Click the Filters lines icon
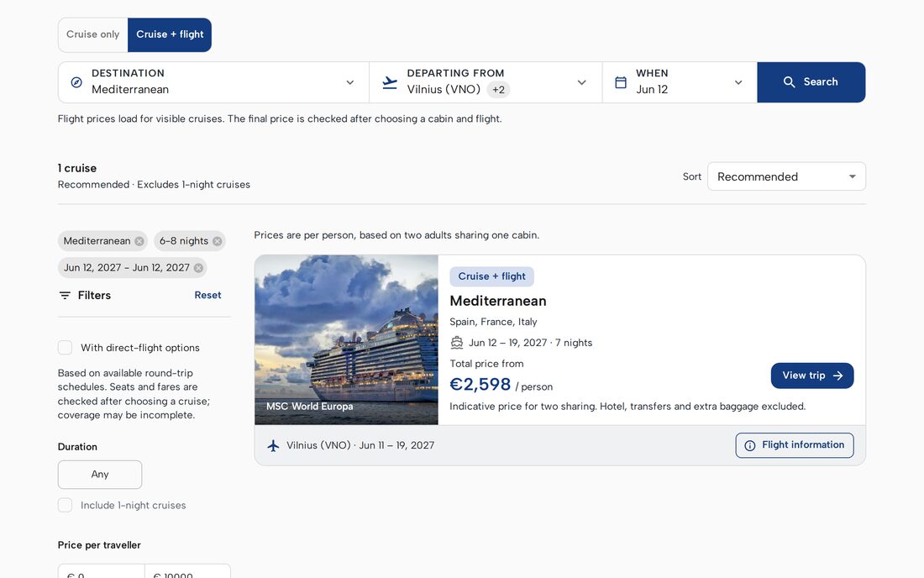 [65, 295]
